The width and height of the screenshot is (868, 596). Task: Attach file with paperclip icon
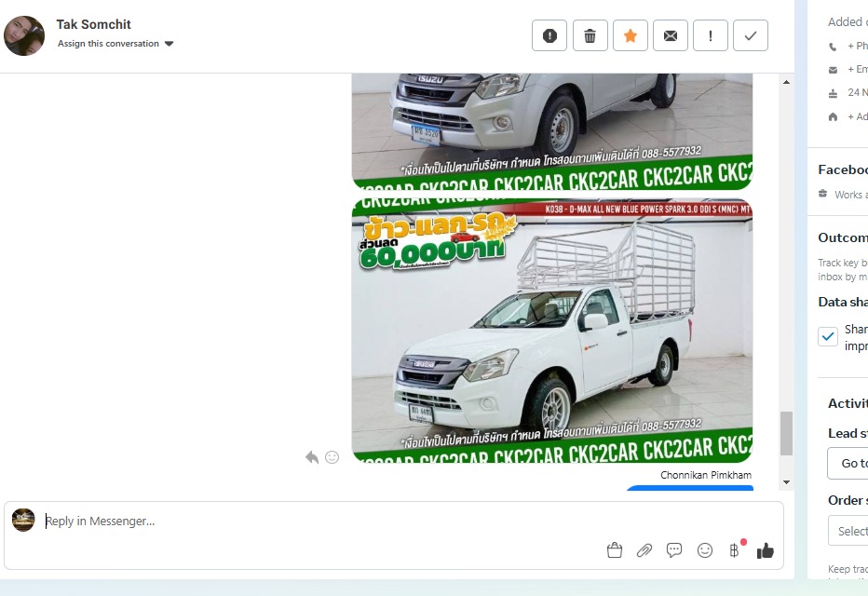coord(644,550)
